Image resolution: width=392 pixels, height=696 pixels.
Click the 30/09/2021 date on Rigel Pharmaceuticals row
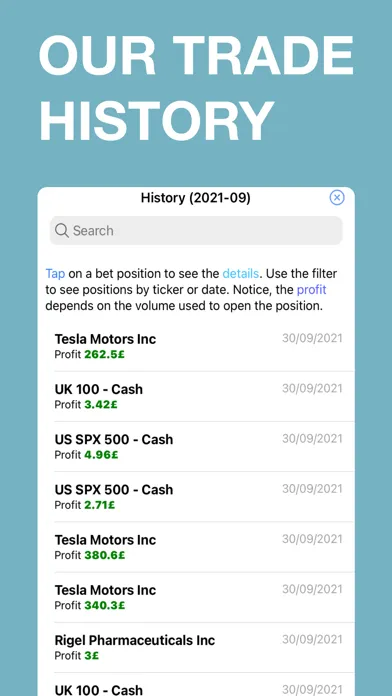coord(313,639)
